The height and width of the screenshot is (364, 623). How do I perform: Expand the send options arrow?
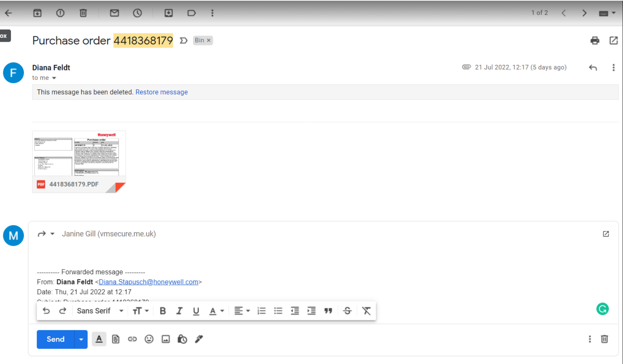click(x=81, y=339)
